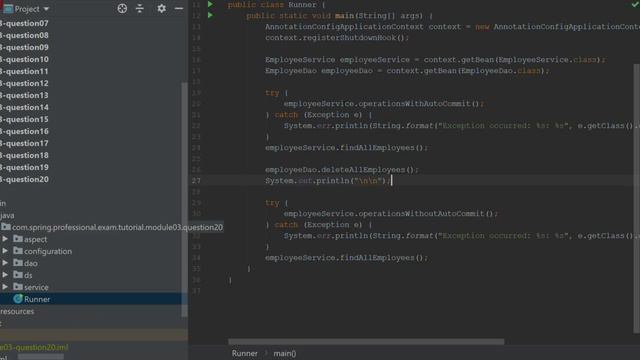Image resolution: width=640 pixels, height=360 pixels.
Task: Select the question09 module in tree
Action: [24, 47]
